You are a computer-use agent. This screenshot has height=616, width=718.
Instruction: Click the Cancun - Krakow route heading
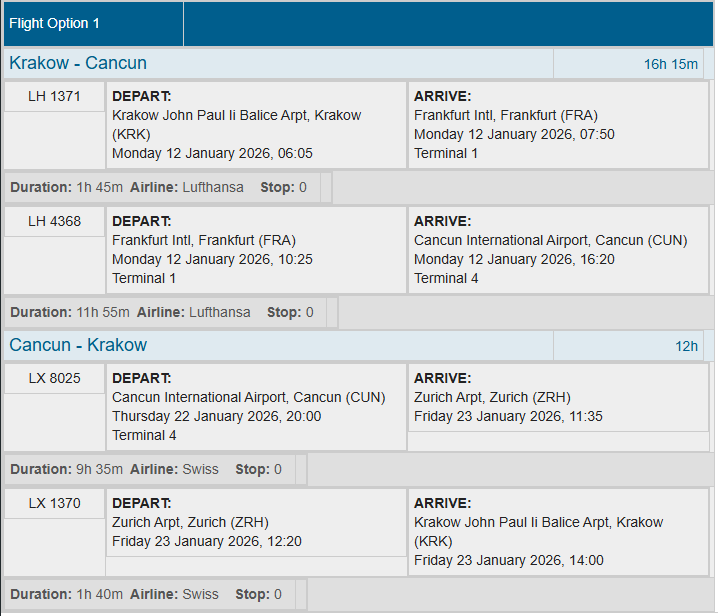(79, 345)
